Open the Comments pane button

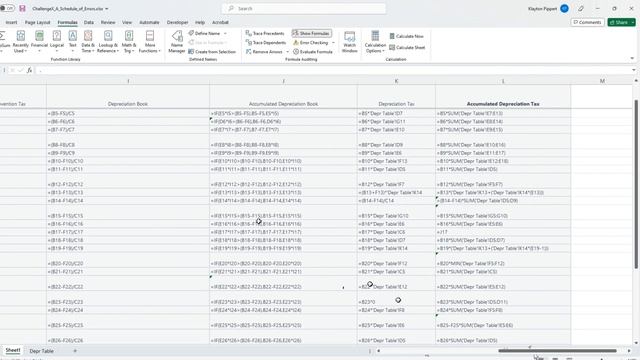[x=587, y=22]
